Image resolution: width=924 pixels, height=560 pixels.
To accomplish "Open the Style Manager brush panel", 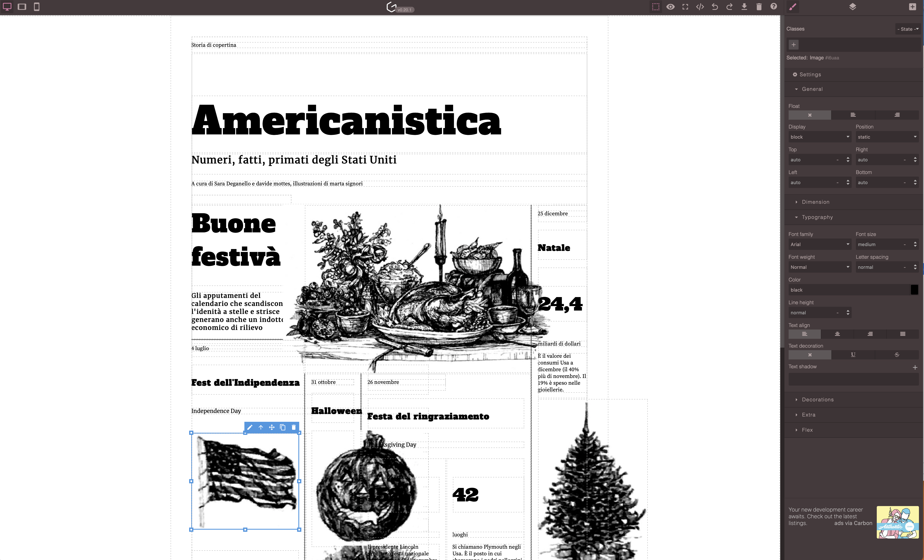I will [792, 7].
